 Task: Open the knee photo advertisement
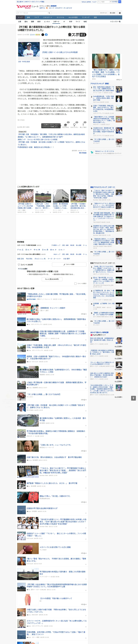click(x=106, y=61)
